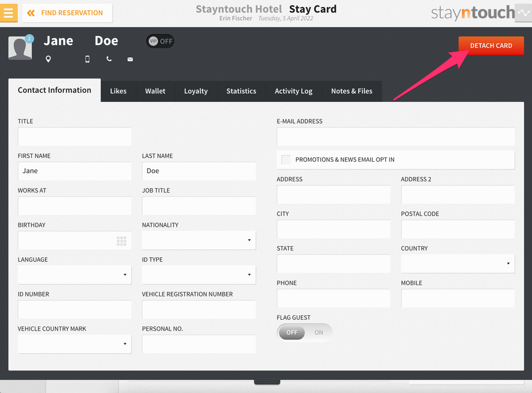Image resolution: width=532 pixels, height=393 pixels.
Task: Click the Detach Card button
Action: 491,46
